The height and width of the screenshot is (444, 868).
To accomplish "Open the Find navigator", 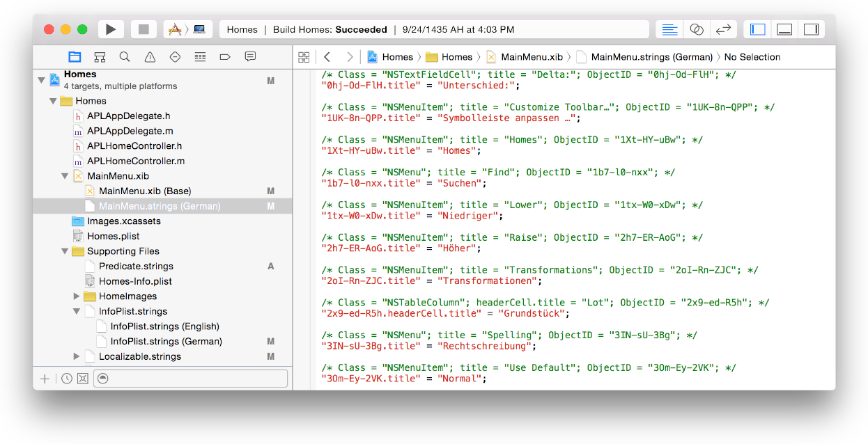I will coord(125,58).
